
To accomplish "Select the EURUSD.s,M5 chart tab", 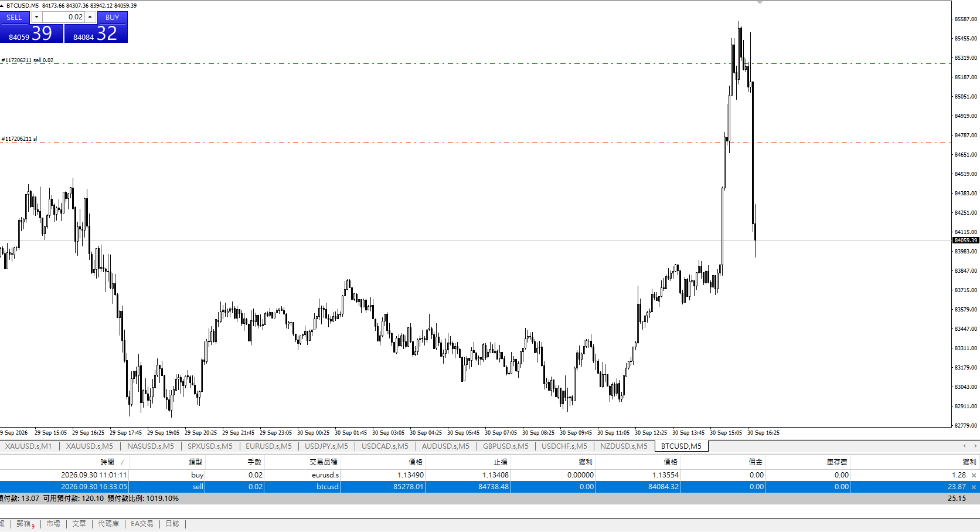I will pyautogui.click(x=268, y=446).
